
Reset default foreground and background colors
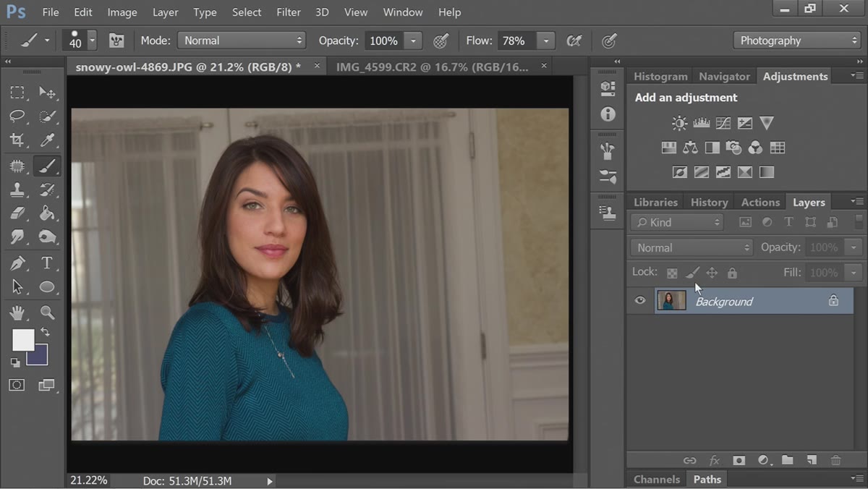(x=15, y=362)
